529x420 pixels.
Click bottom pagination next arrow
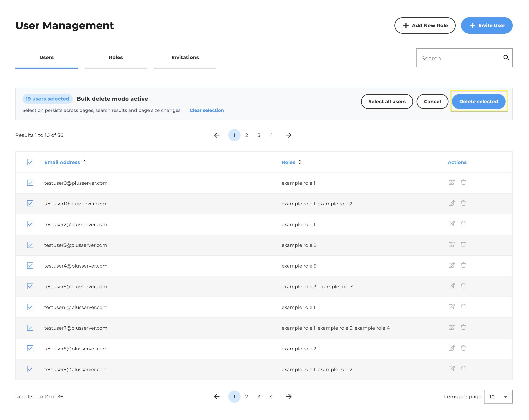(289, 396)
